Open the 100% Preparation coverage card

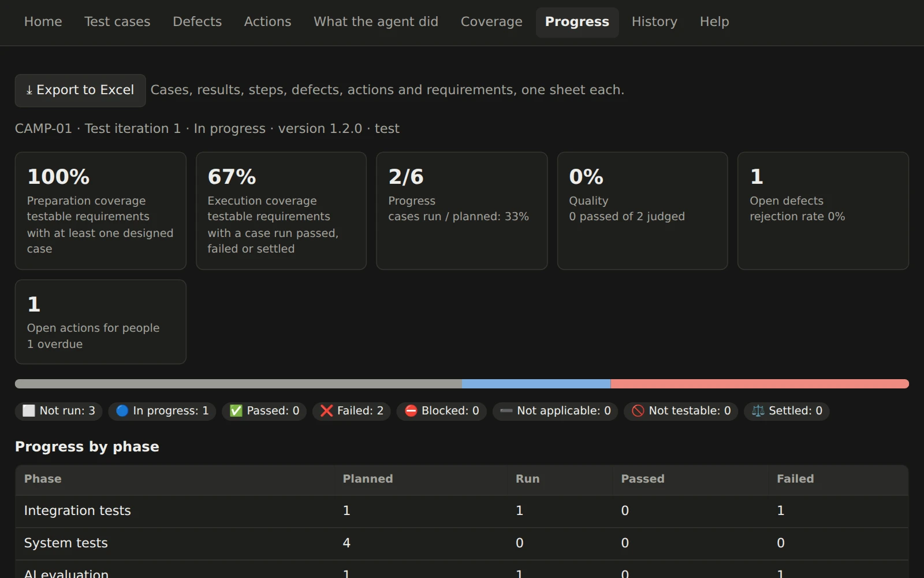[100, 211]
